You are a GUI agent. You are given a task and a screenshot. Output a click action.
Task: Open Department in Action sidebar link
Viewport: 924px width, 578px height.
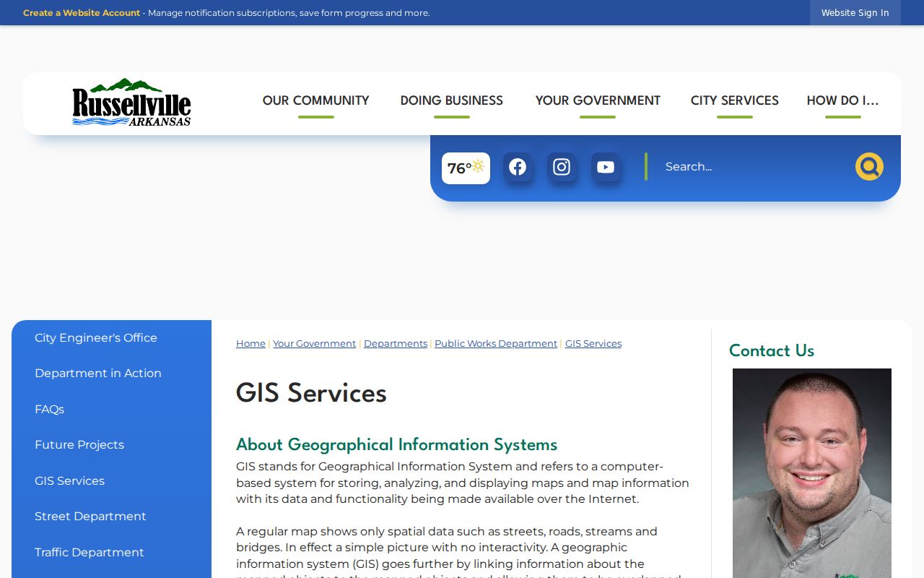[x=98, y=373]
